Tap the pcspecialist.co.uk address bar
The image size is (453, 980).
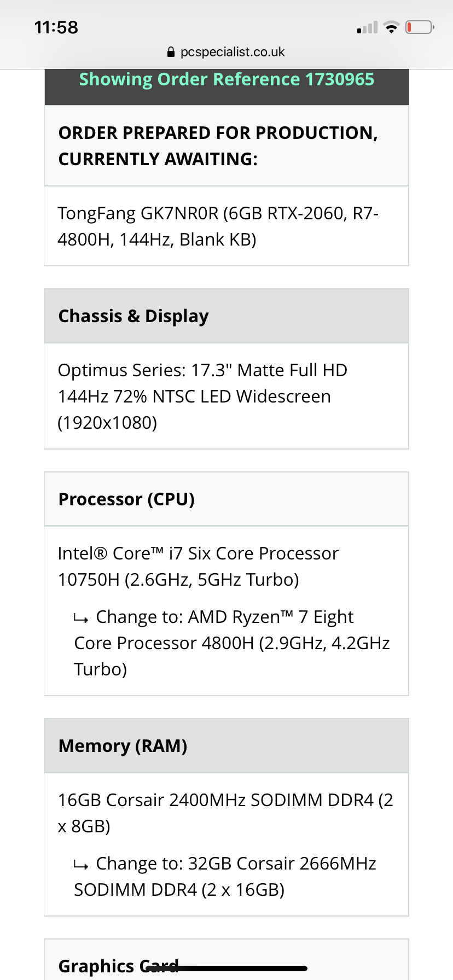[226, 52]
